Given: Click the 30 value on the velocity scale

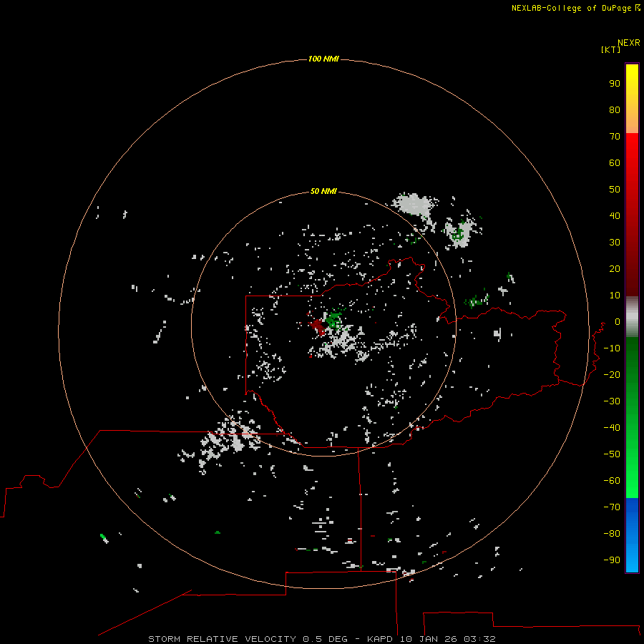Looking at the screenshot, I should (615, 243).
